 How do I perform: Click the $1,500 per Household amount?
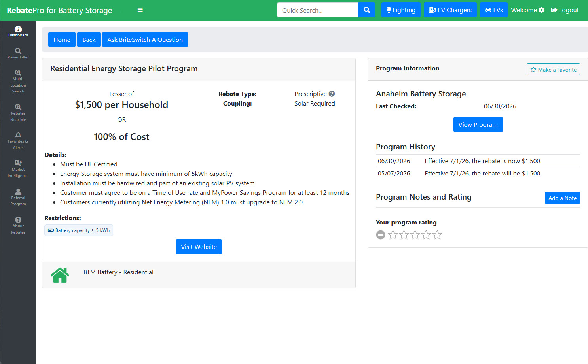(x=121, y=105)
